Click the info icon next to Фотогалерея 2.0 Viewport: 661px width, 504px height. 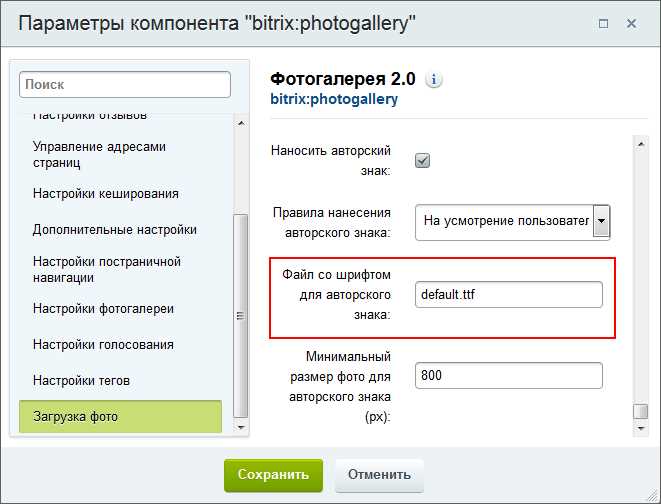click(434, 80)
